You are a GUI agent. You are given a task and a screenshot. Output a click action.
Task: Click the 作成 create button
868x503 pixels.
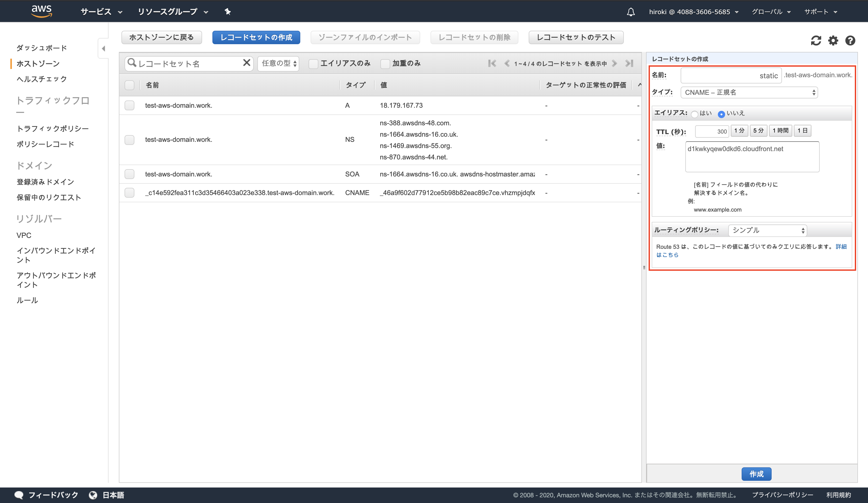click(x=756, y=474)
